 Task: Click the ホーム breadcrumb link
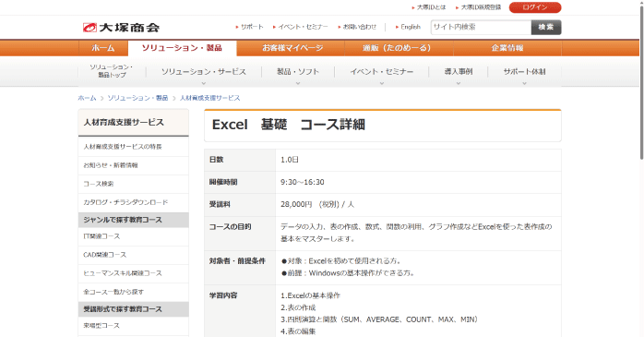(x=87, y=98)
